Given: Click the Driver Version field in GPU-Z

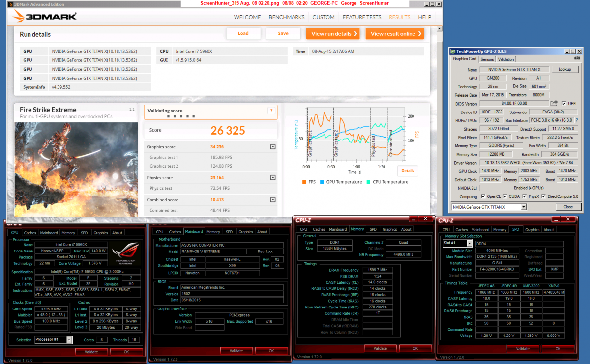Looking at the screenshot, I should point(529,163).
